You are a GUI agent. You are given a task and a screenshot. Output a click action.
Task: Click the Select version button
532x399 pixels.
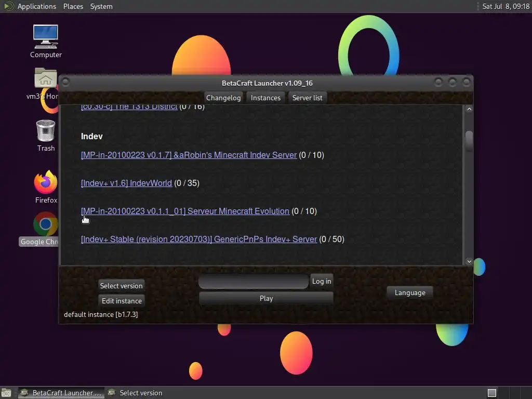tap(122, 286)
